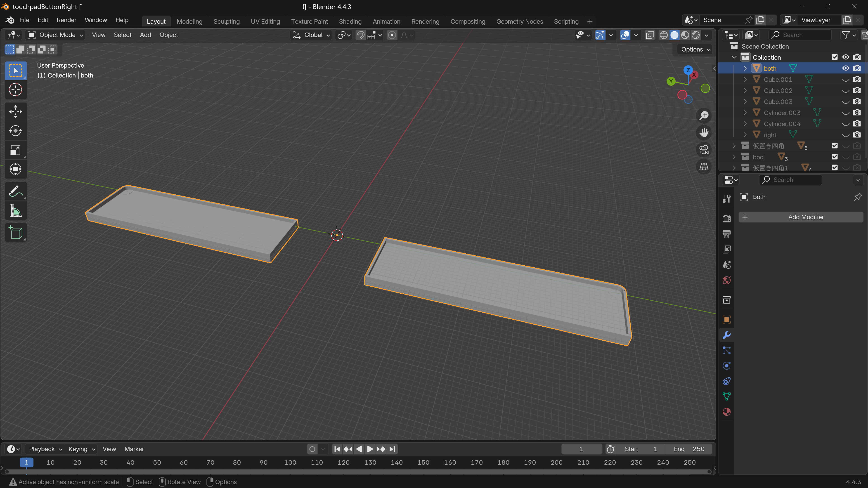868x488 pixels.
Task: Jump to the first frame
Action: [x=337, y=449]
